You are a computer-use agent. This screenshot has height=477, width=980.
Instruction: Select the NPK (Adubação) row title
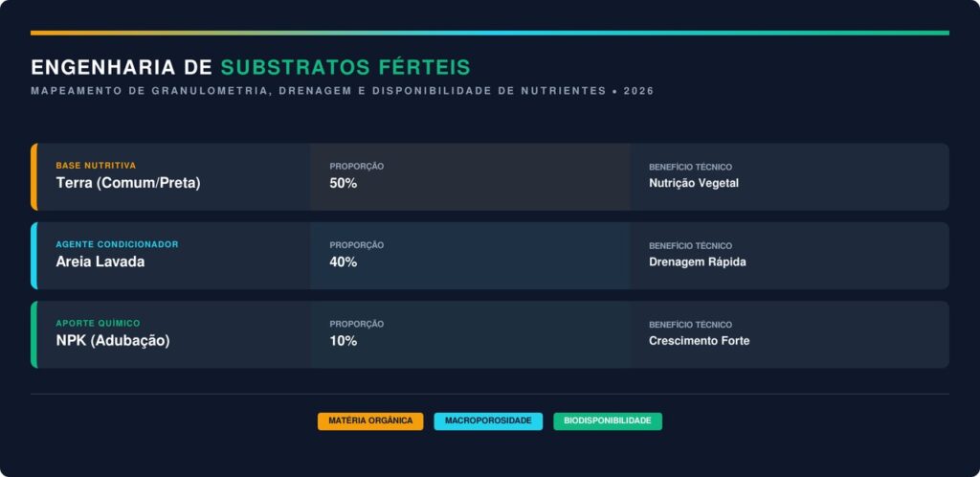tap(113, 340)
